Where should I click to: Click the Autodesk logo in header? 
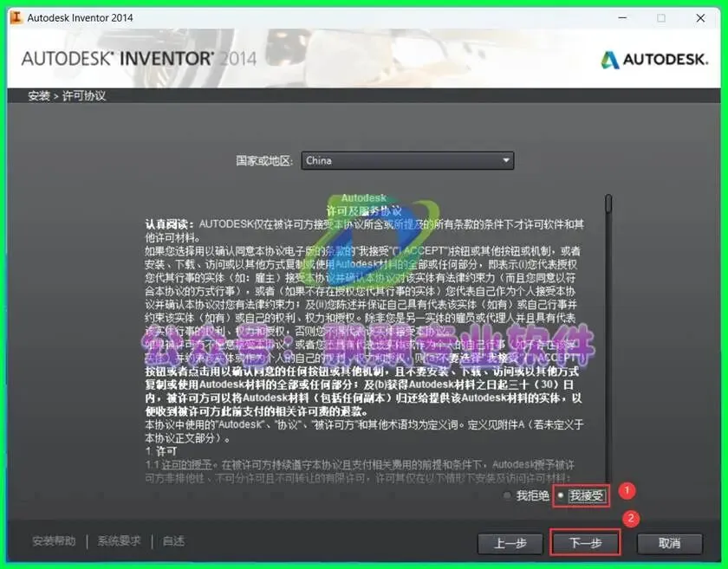click(x=654, y=60)
